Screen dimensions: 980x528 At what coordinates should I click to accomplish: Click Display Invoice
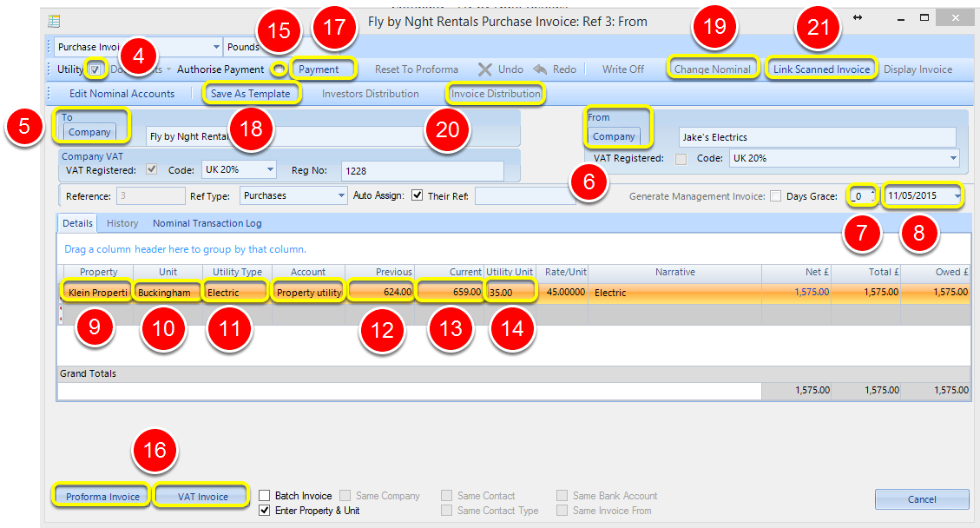[x=918, y=69]
